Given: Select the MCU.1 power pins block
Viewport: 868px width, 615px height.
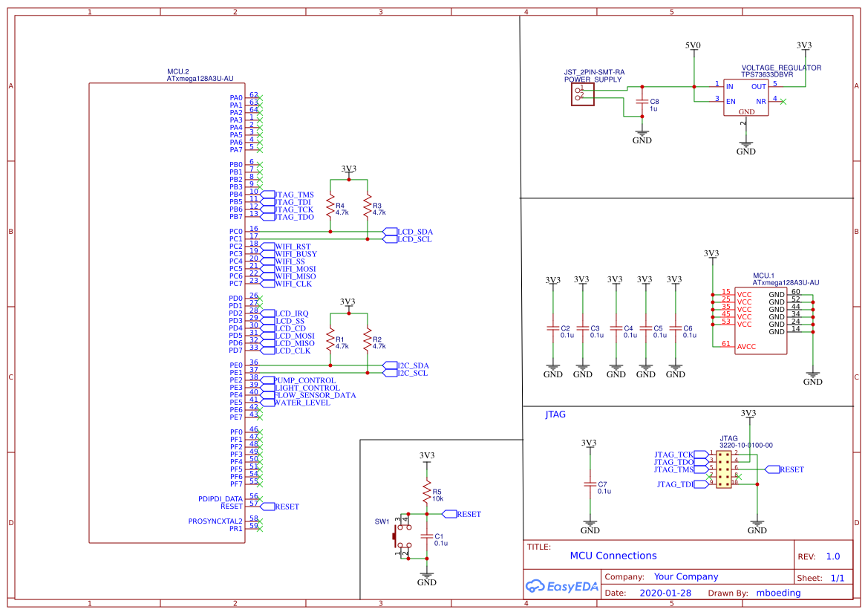Looking at the screenshot, I should point(760,321).
